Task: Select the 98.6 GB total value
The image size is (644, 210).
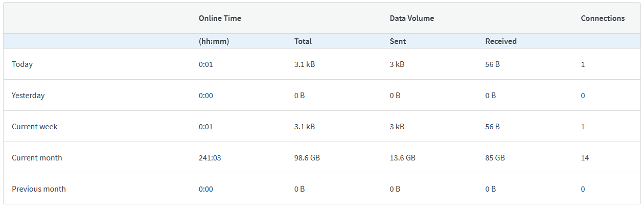Action: pos(307,158)
